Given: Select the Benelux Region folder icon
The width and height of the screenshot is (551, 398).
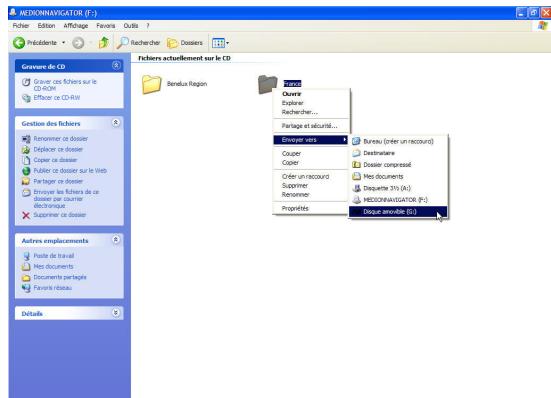Looking at the screenshot, I should (152, 84).
